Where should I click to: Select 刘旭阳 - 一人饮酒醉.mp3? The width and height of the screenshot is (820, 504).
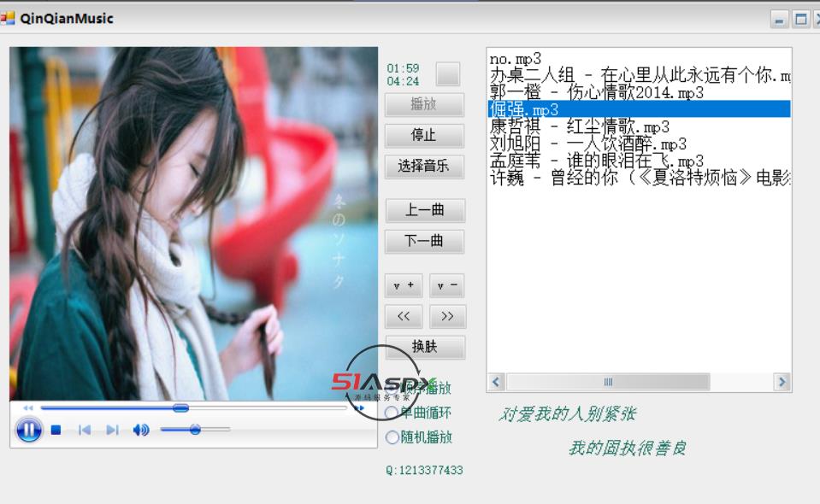[x=639, y=144]
